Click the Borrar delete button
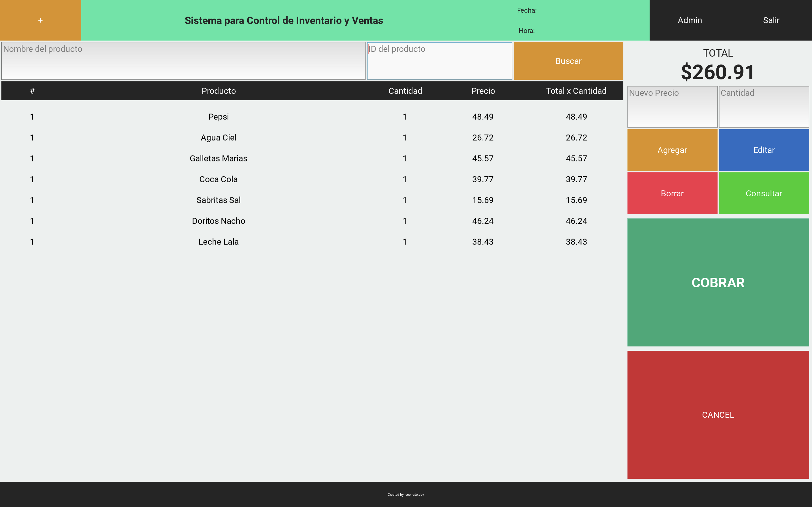812x507 pixels. click(x=672, y=193)
